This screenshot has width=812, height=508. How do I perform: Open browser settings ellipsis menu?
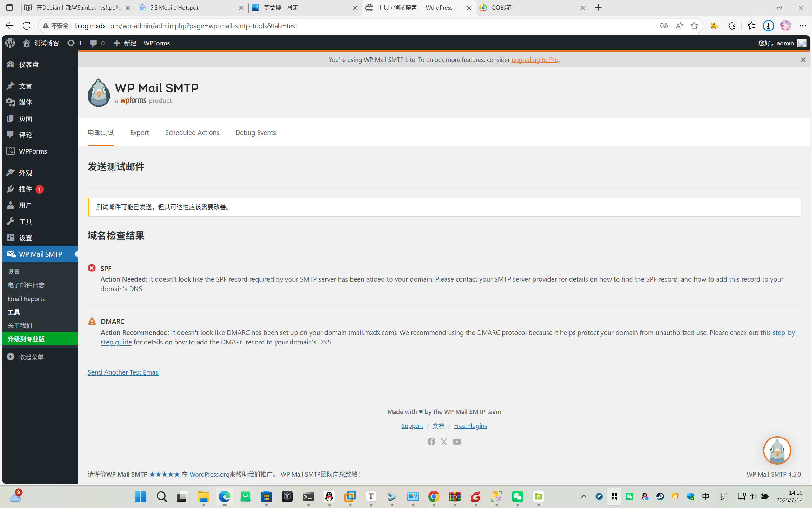802,25
